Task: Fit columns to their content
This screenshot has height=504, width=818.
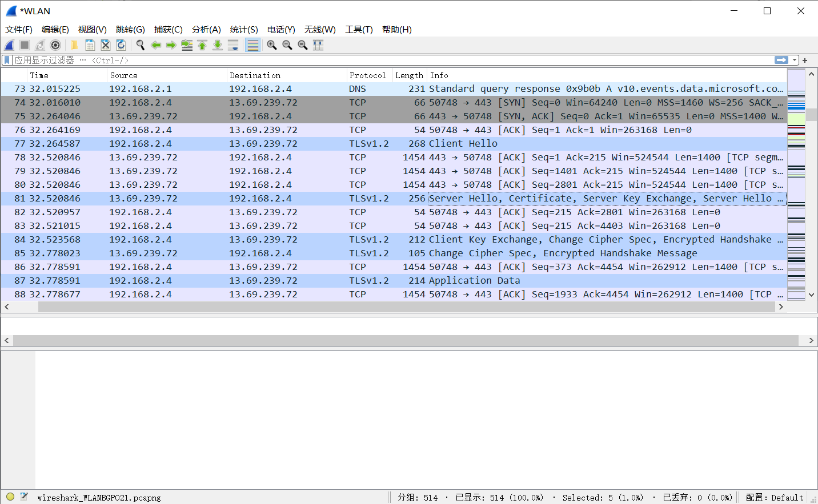Action: pos(318,45)
